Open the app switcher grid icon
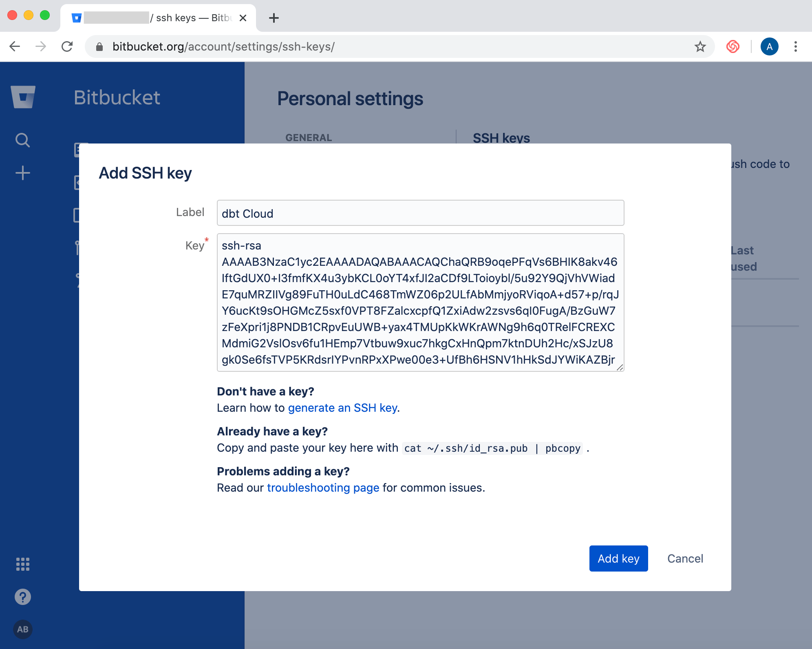The height and width of the screenshot is (649, 812). (x=23, y=564)
